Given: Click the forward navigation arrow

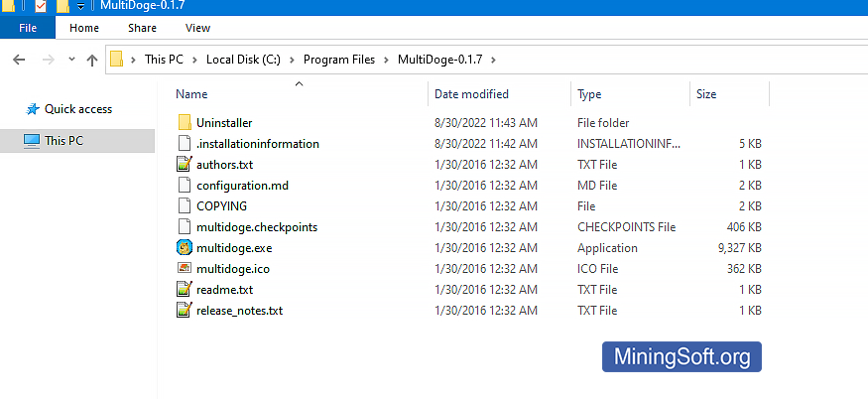Looking at the screenshot, I should click(x=49, y=60).
